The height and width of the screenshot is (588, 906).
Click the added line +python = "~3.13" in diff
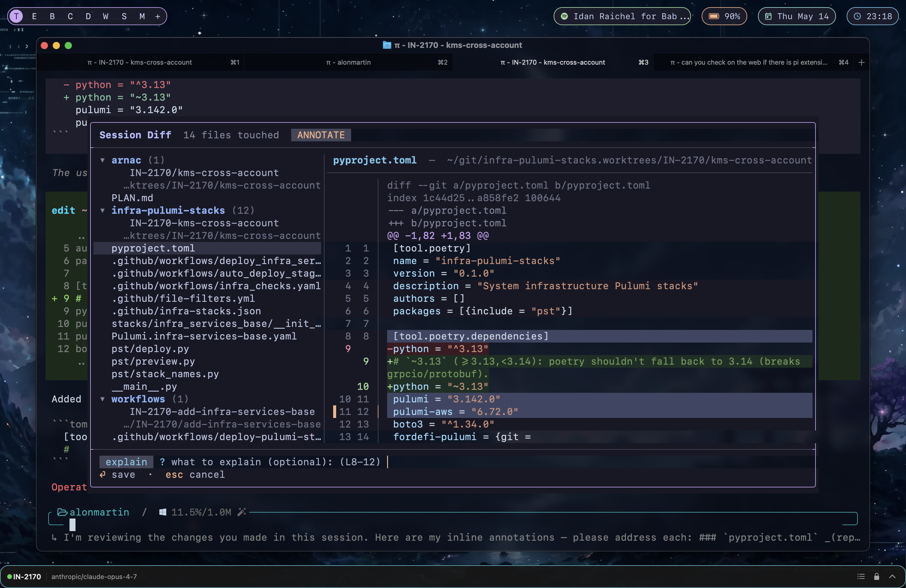click(x=438, y=387)
